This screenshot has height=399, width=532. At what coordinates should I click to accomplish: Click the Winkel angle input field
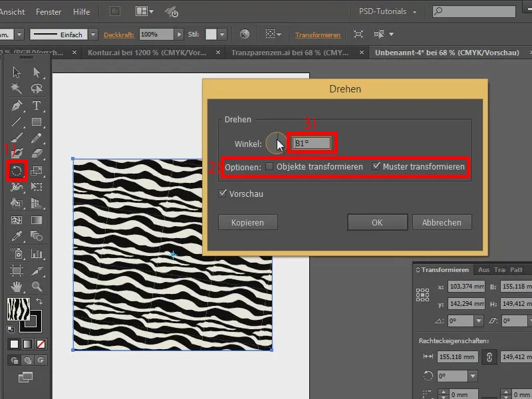point(311,143)
